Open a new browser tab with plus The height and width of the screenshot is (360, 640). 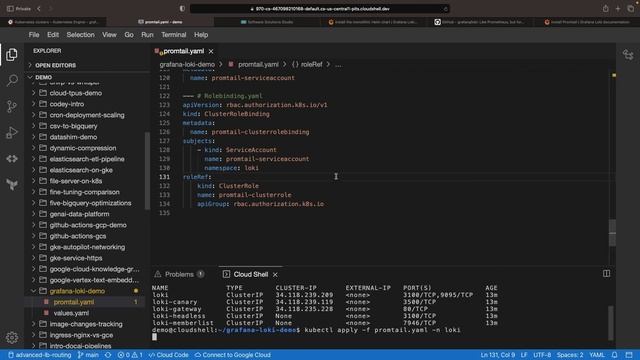618,9
